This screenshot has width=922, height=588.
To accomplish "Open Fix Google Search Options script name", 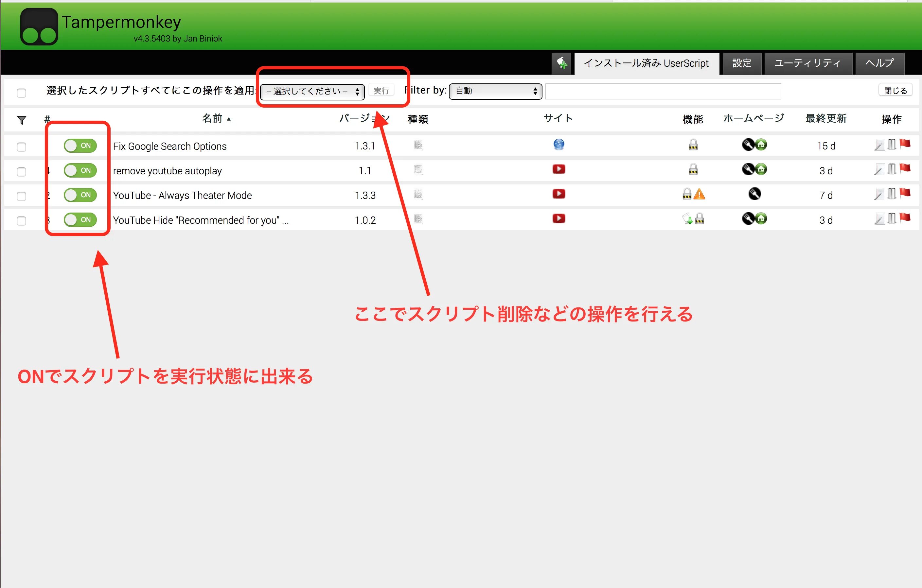I will click(x=169, y=146).
